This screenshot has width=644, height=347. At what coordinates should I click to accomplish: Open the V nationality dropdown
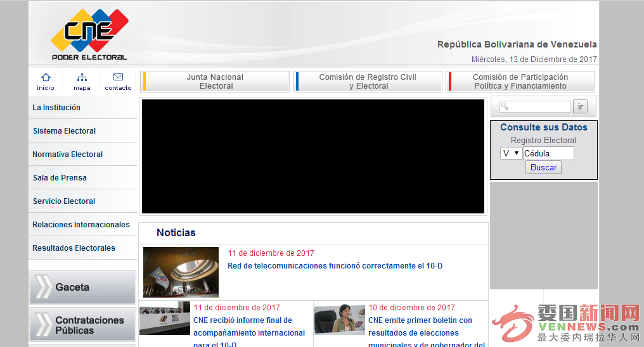click(x=512, y=153)
